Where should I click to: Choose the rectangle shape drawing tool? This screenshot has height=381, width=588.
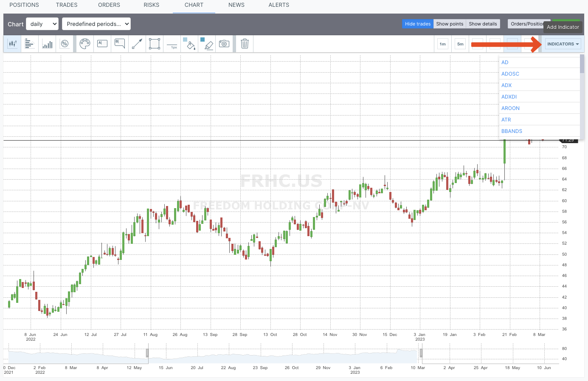155,44
